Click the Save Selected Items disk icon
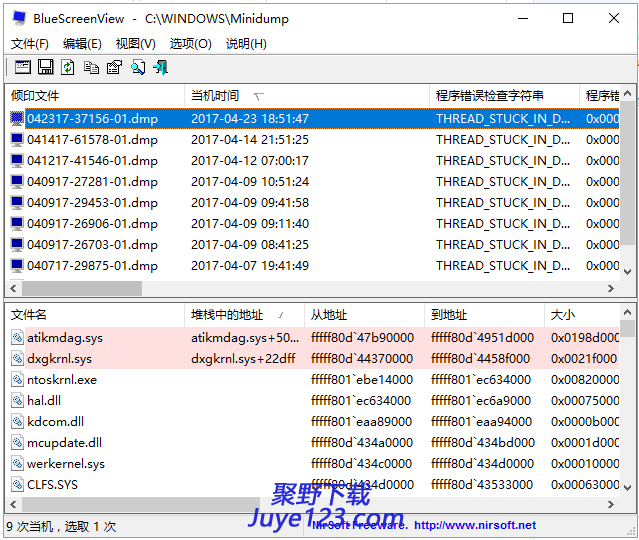The height and width of the screenshot is (540, 639). tap(46, 67)
